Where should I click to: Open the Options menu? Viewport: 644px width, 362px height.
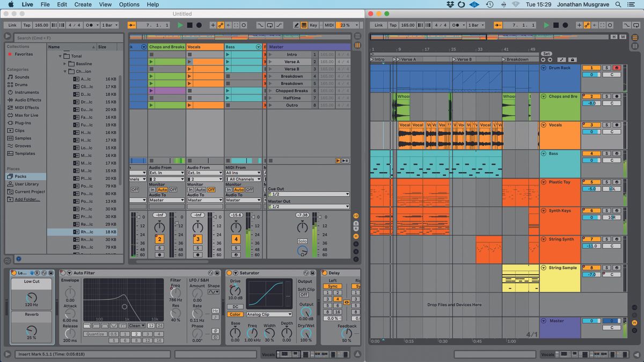tap(129, 4)
